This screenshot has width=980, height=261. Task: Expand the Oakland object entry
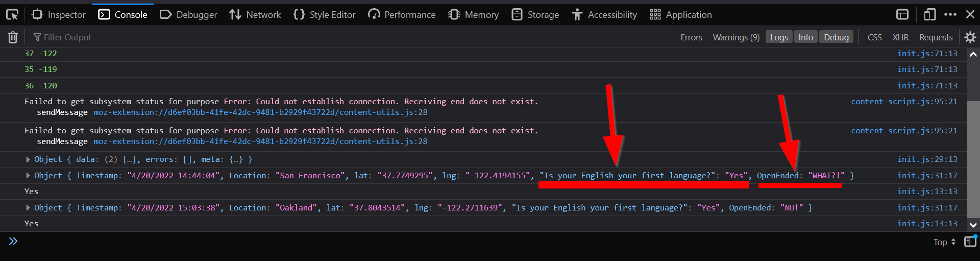click(28, 208)
